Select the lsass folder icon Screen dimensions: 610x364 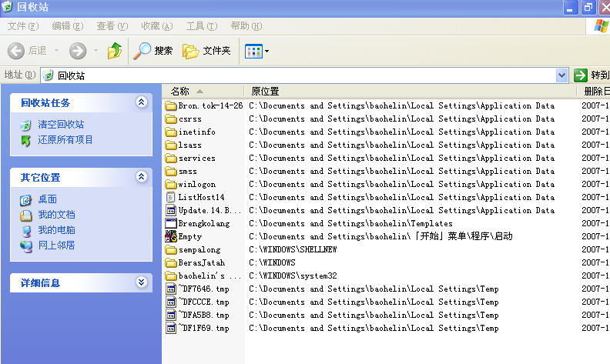pyautogui.click(x=171, y=145)
